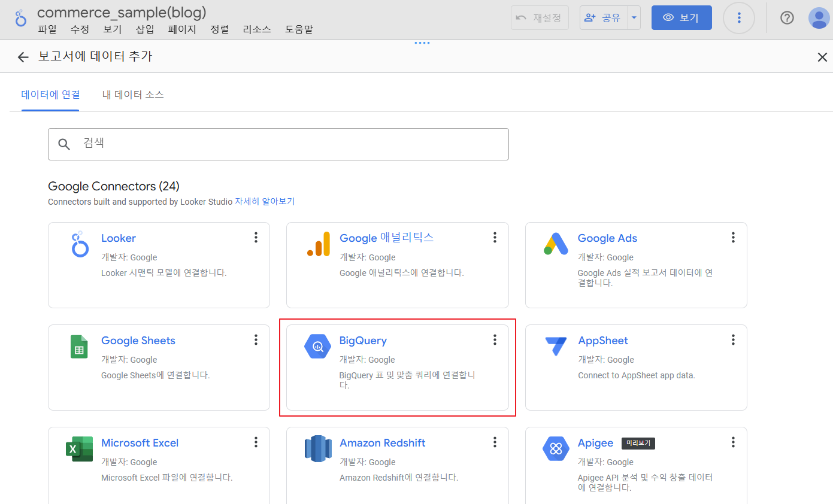The width and height of the screenshot is (833, 504).
Task: Click the blue 보기 button
Action: tap(681, 18)
